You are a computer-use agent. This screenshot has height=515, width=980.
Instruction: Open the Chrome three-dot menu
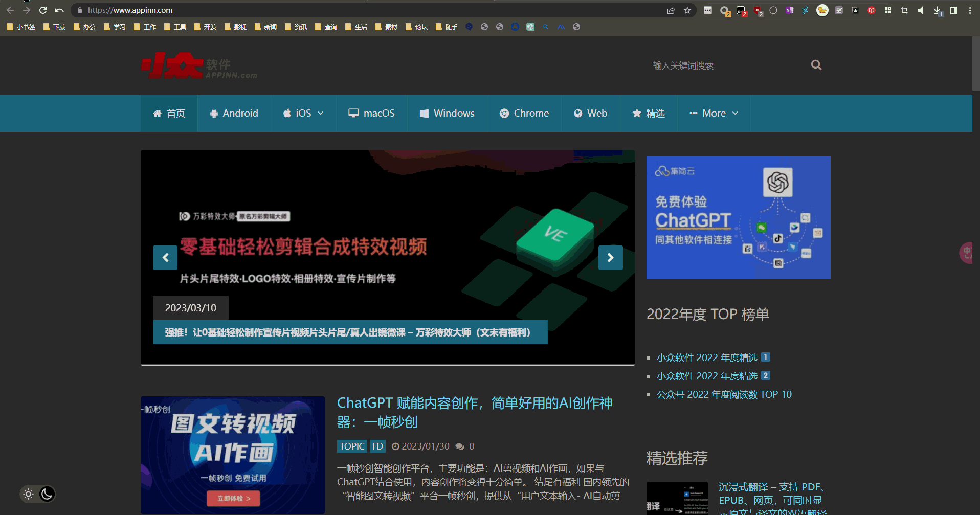[970, 10]
